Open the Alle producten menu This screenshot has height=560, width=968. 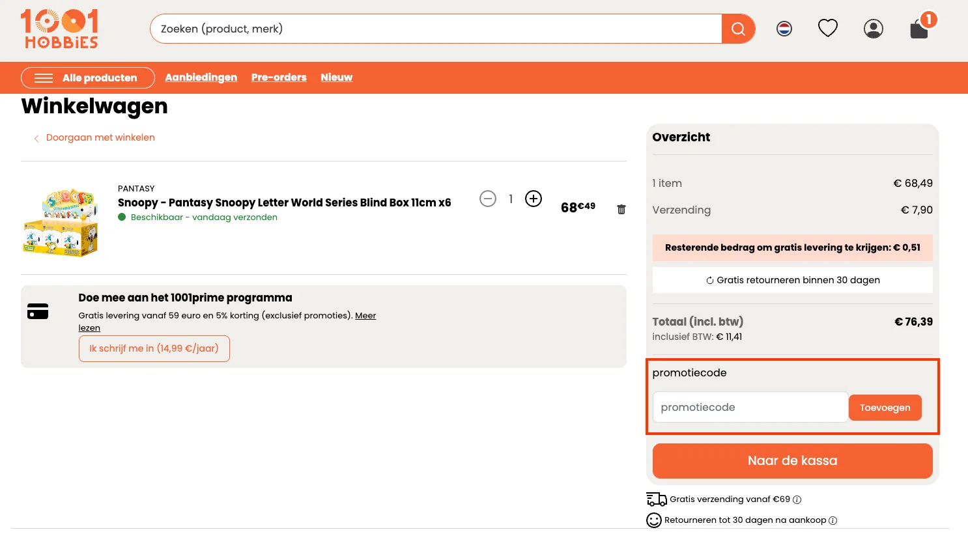pos(88,77)
